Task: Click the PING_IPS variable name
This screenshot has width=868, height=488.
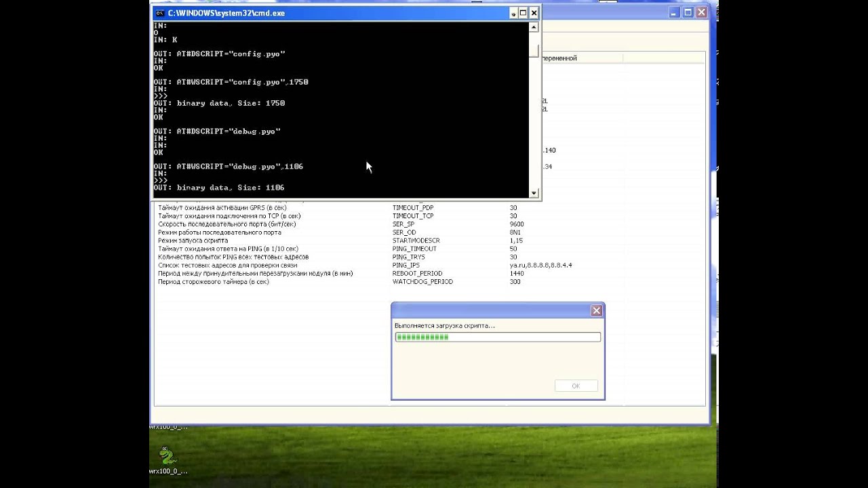Action: click(406, 265)
